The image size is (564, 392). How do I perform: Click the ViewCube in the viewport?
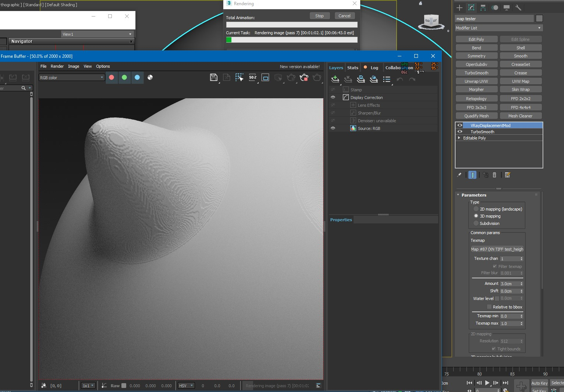[430, 21]
